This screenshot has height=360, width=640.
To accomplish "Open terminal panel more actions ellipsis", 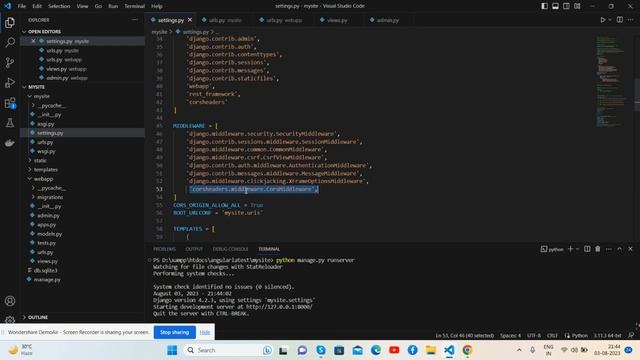I will [609, 249].
